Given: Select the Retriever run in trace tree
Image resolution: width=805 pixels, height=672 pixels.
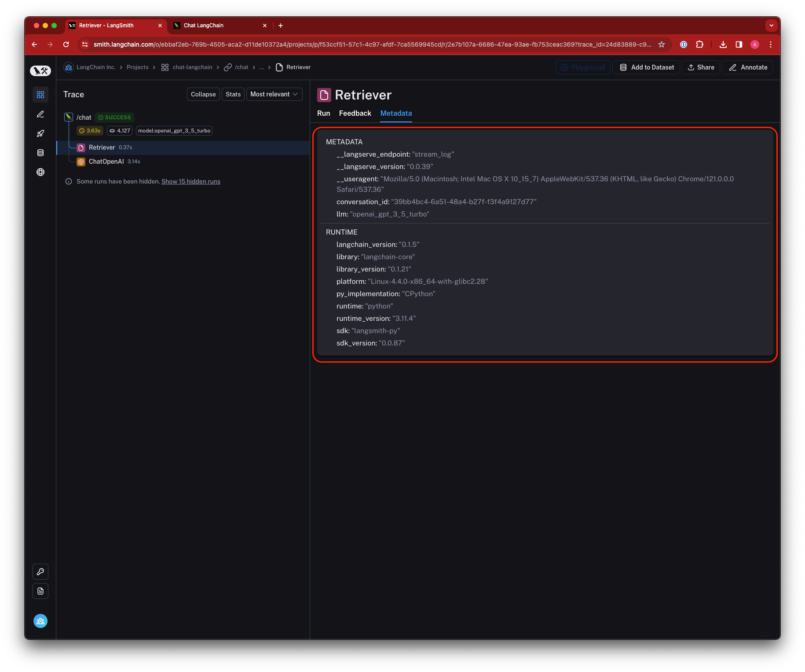Looking at the screenshot, I should click(183, 147).
